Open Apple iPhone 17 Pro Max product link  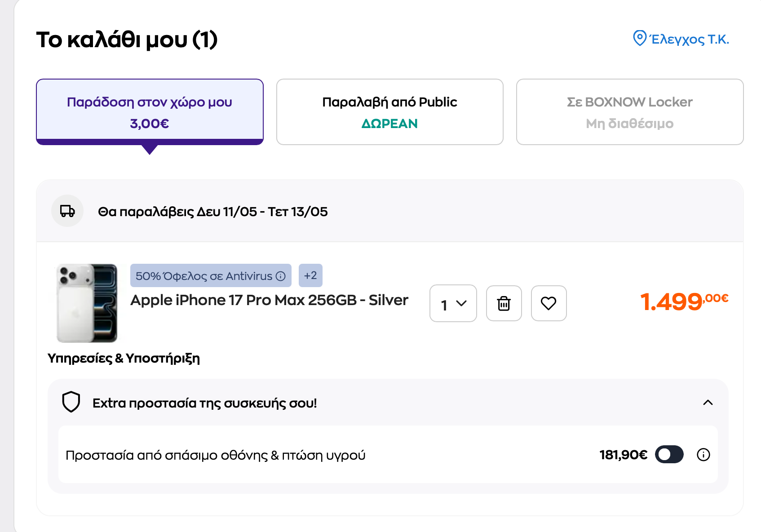click(269, 300)
